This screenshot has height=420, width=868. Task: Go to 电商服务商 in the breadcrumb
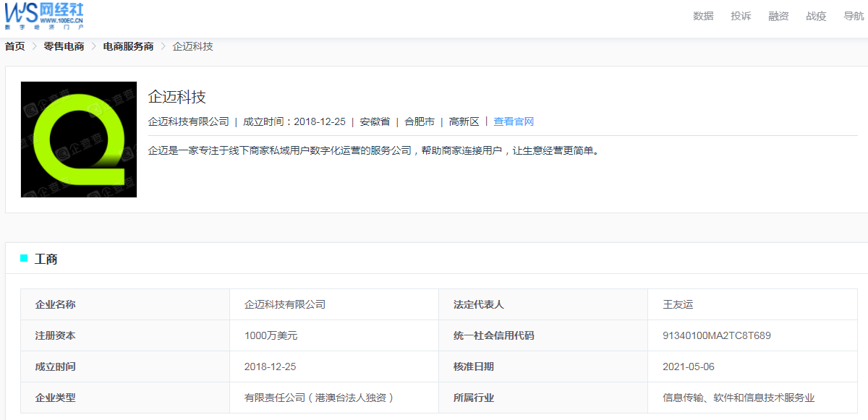click(128, 46)
